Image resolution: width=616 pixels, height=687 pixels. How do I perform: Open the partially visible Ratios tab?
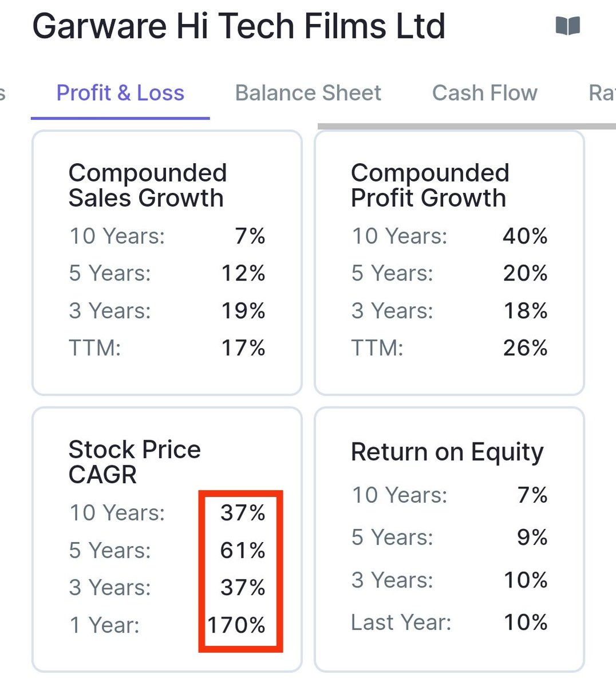coord(602,93)
